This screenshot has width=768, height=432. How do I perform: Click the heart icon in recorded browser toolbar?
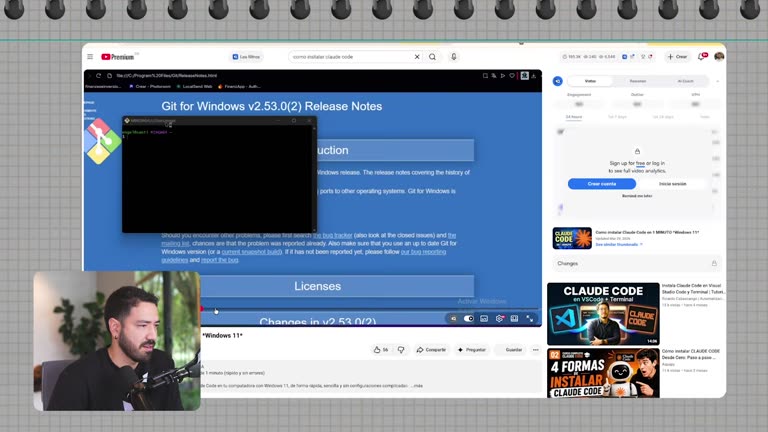(x=512, y=75)
